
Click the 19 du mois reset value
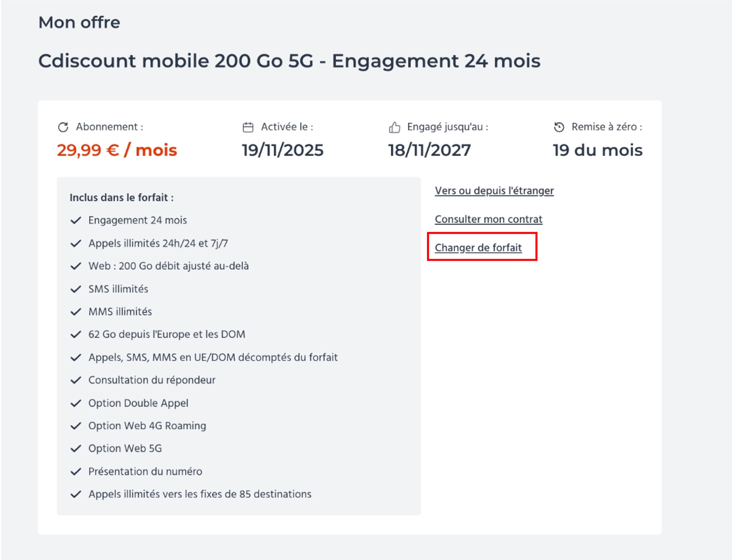point(598,150)
